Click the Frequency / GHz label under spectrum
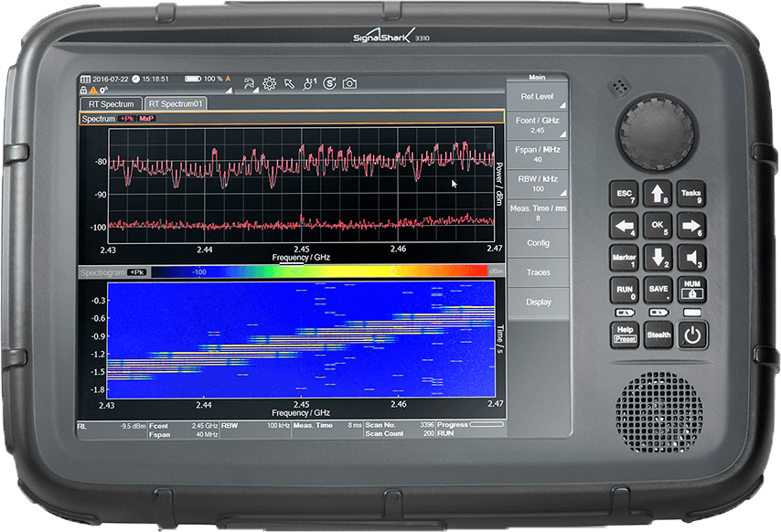This screenshot has width=781, height=532. pyautogui.click(x=301, y=257)
